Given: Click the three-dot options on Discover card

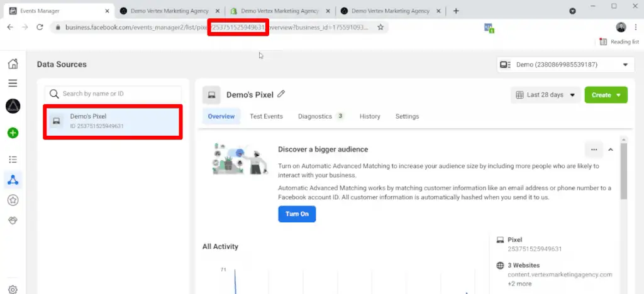Looking at the screenshot, I should coord(594,150).
